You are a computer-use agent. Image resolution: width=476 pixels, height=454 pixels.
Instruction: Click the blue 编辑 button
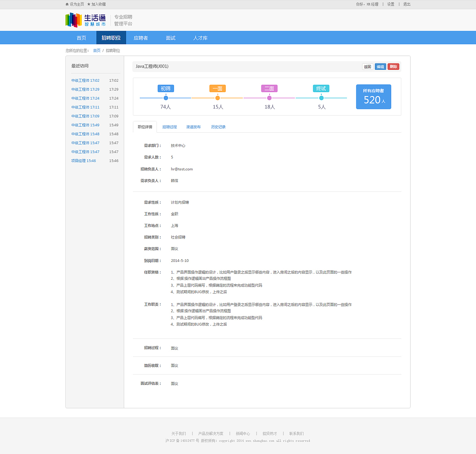pyautogui.click(x=380, y=67)
